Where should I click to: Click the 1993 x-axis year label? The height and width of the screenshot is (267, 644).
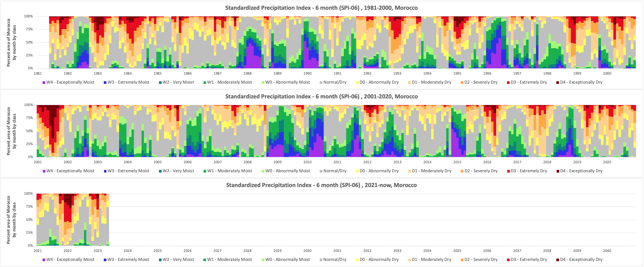pyautogui.click(x=397, y=74)
